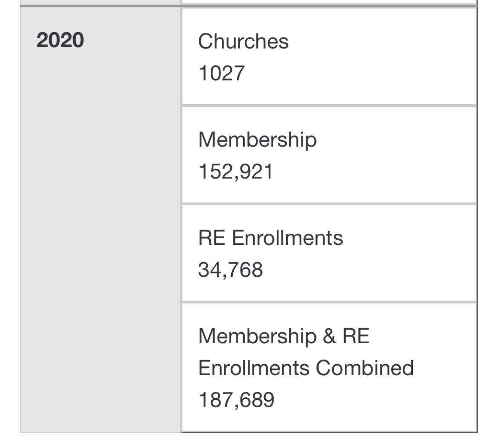Click the 1027 churches count value
498x448 pixels.
pyautogui.click(x=221, y=73)
